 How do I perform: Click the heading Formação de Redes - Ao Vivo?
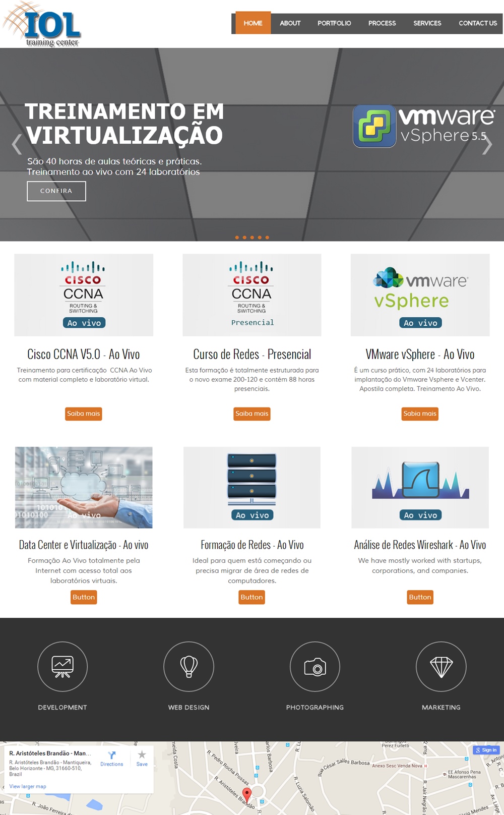[x=252, y=545]
